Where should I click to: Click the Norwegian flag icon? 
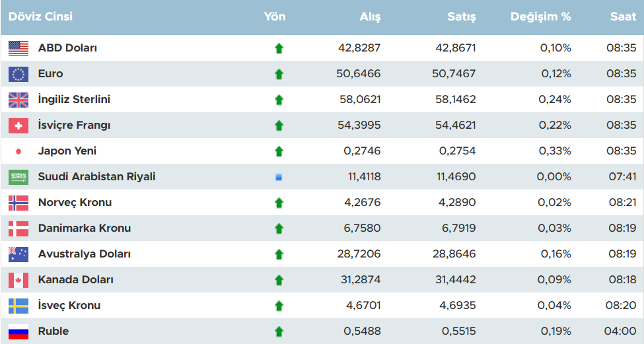click(18, 203)
